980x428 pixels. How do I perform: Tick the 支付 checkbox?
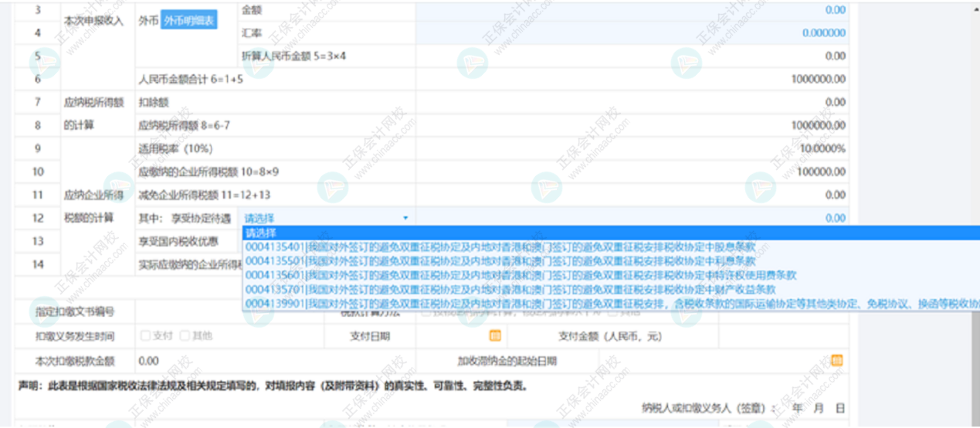(145, 336)
